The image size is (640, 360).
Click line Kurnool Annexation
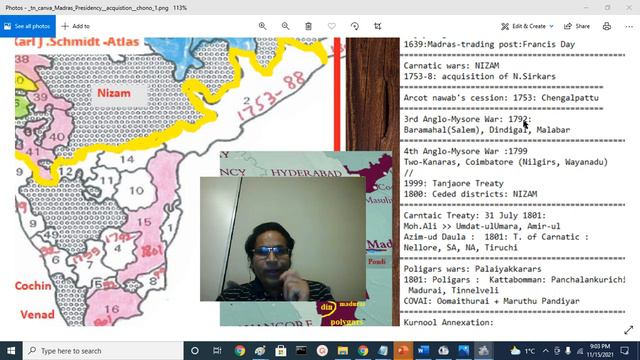(449, 322)
